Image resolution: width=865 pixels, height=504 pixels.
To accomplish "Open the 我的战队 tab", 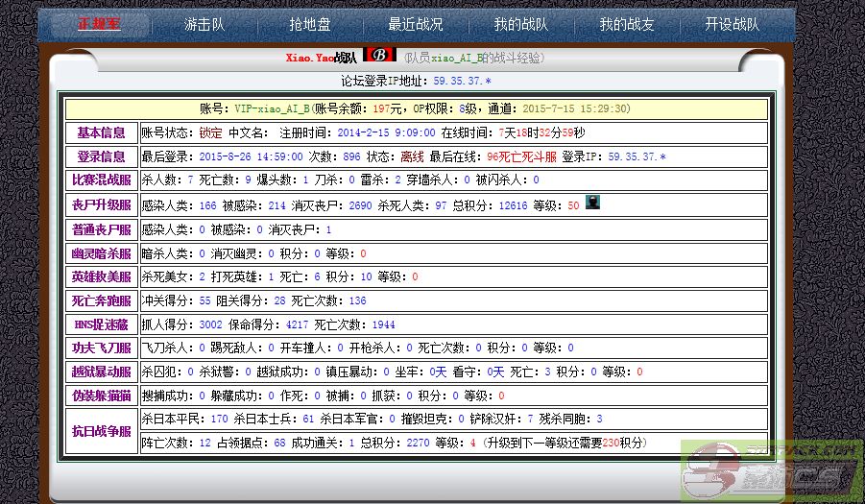I will tap(520, 24).
